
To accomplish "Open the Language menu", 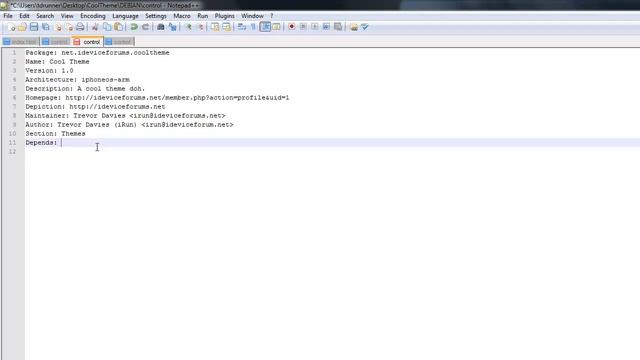I will click(x=125, y=16).
